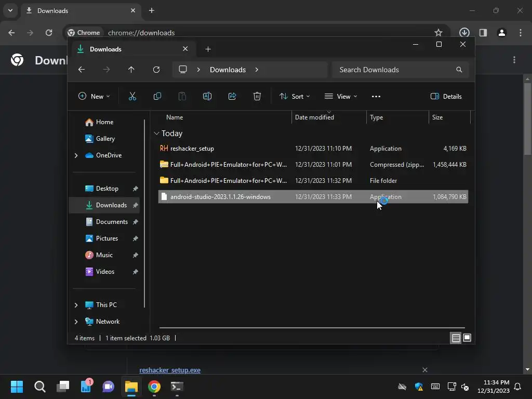Click the Chrome address bar URL
Screen dimensions: 532x399
[141, 33]
